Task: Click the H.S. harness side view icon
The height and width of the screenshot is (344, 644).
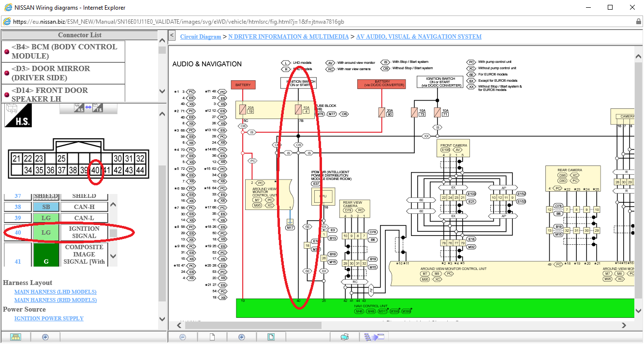Action: (18, 115)
